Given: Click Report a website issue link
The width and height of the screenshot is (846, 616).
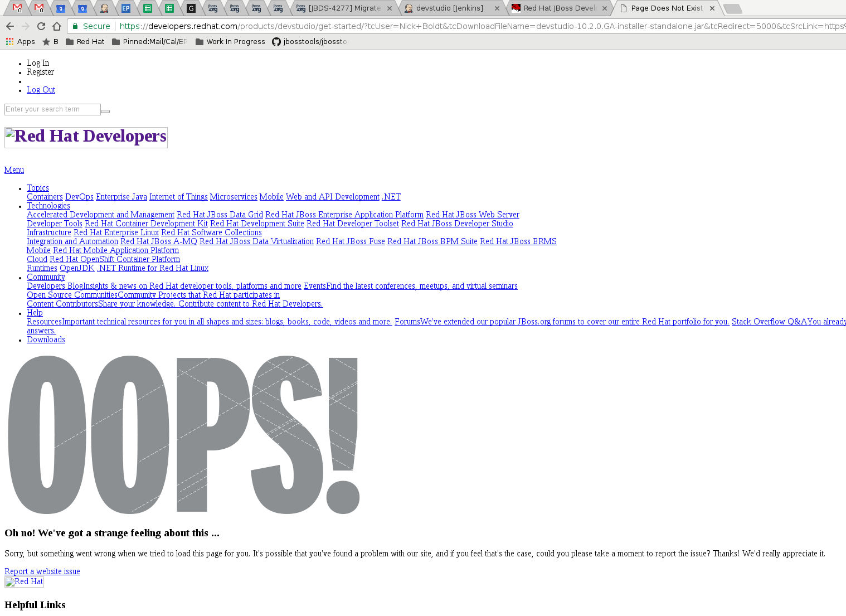Looking at the screenshot, I should click(42, 571).
